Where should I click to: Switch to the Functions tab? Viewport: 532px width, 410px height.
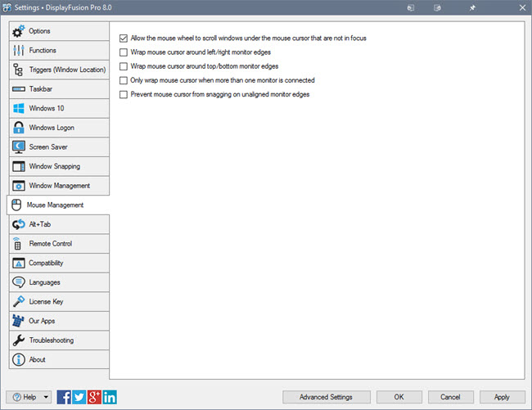point(59,51)
